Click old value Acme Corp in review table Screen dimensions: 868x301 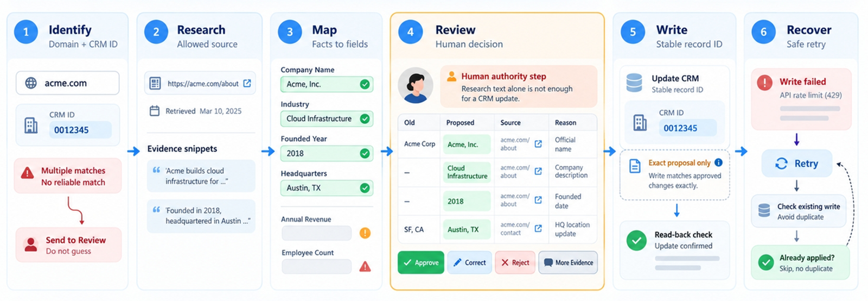(419, 144)
